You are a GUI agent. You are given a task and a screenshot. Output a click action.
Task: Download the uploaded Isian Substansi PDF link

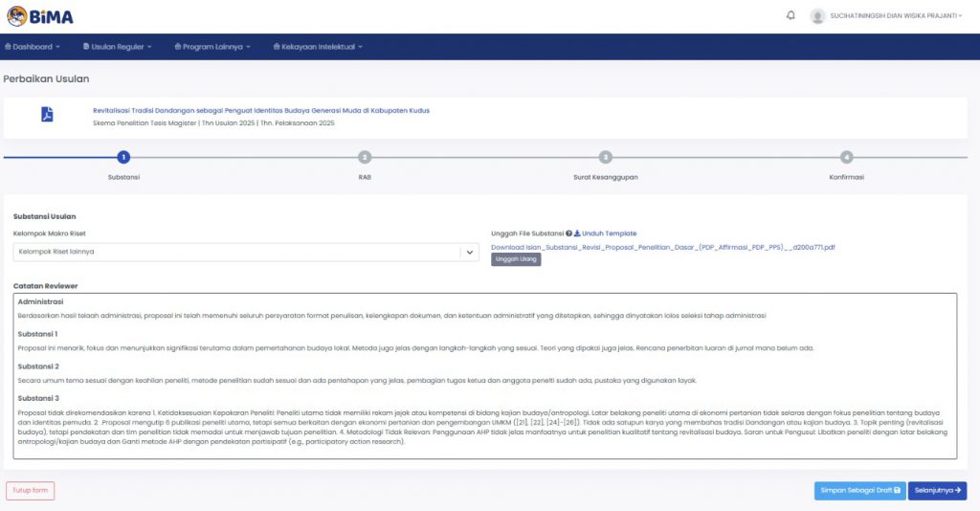click(662, 247)
